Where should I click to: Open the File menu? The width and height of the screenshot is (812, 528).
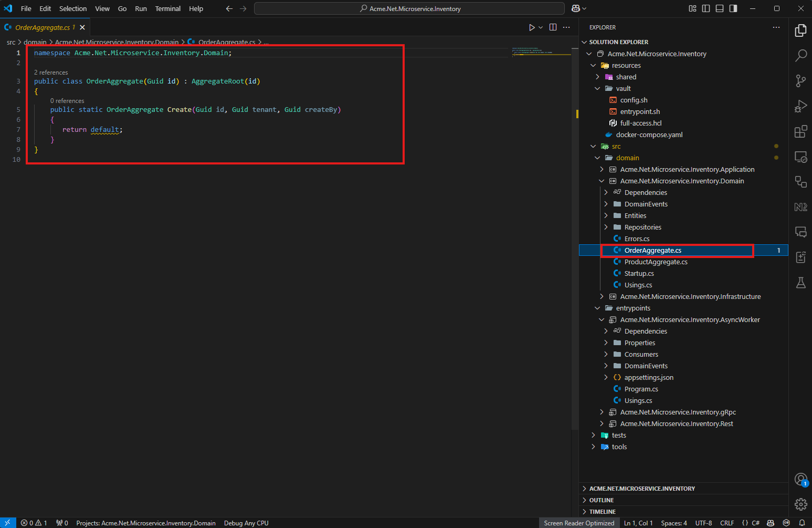[x=26, y=8]
